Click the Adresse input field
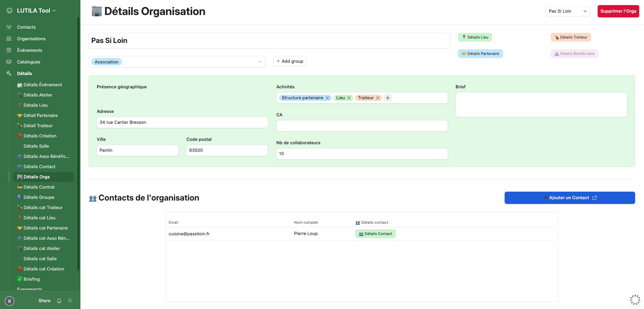This screenshot has height=309, width=644. coord(182,122)
